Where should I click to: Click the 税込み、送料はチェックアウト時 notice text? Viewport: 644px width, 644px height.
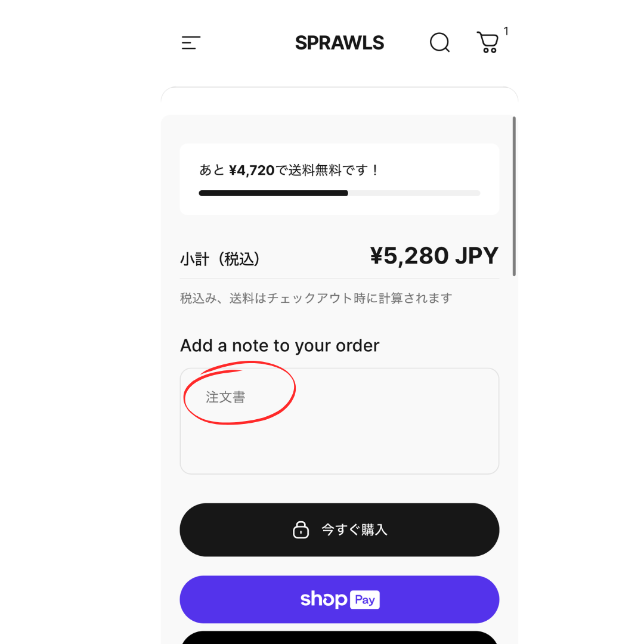pyautogui.click(x=316, y=298)
